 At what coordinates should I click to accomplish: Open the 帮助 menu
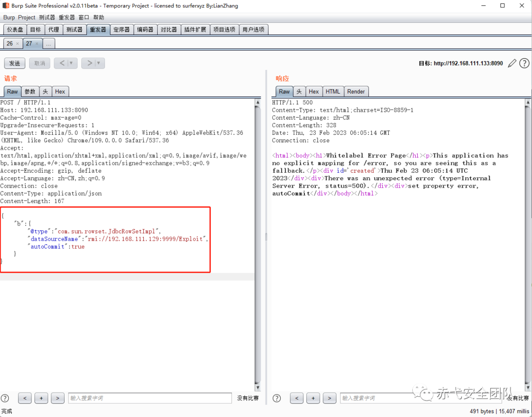99,17
